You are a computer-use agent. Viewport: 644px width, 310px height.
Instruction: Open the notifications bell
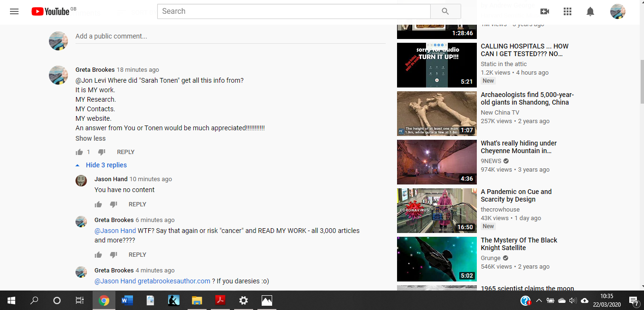click(x=590, y=11)
